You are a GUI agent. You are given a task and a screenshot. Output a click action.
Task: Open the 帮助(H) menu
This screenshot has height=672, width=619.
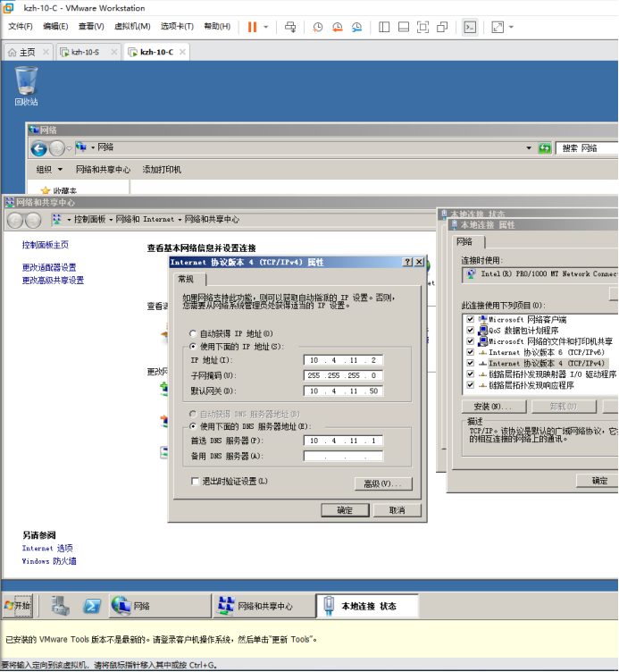click(x=217, y=27)
